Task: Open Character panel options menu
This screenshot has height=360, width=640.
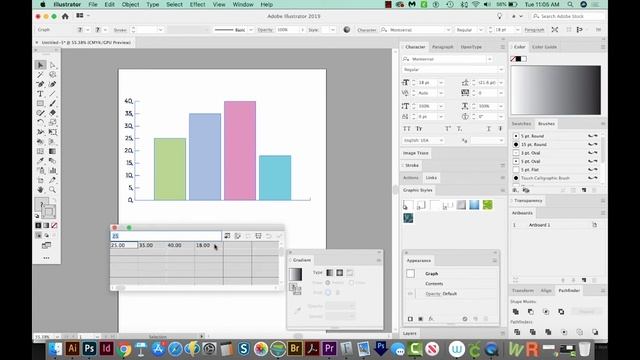Action: tap(502, 47)
